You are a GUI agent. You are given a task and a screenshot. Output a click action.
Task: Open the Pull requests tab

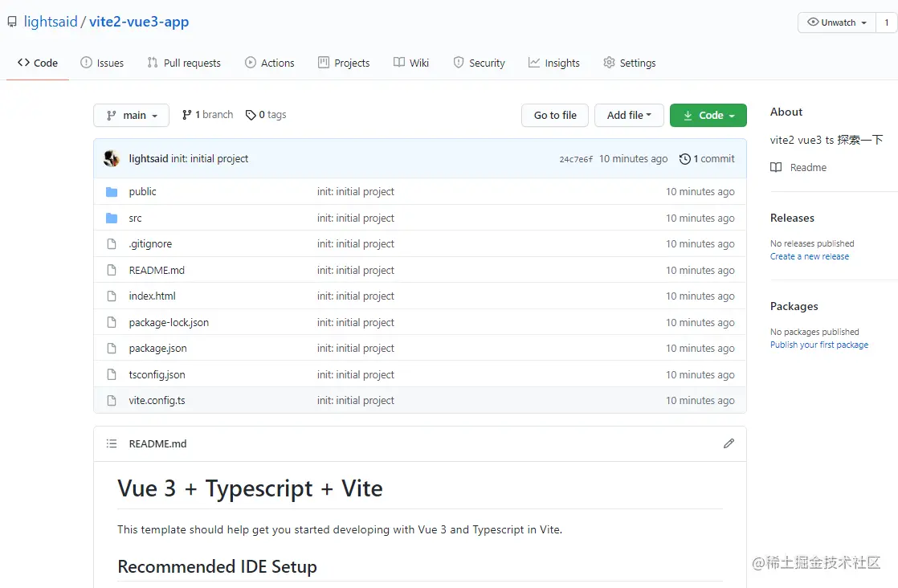[184, 63]
